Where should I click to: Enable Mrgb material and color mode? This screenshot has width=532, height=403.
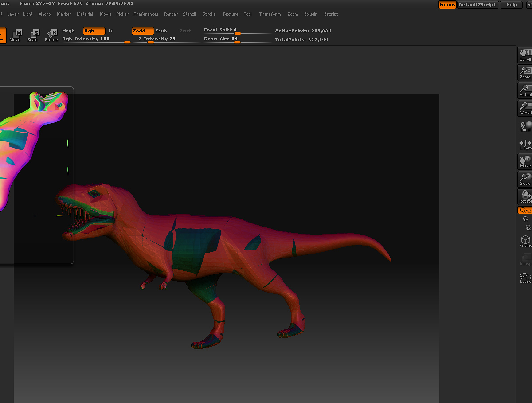click(68, 31)
